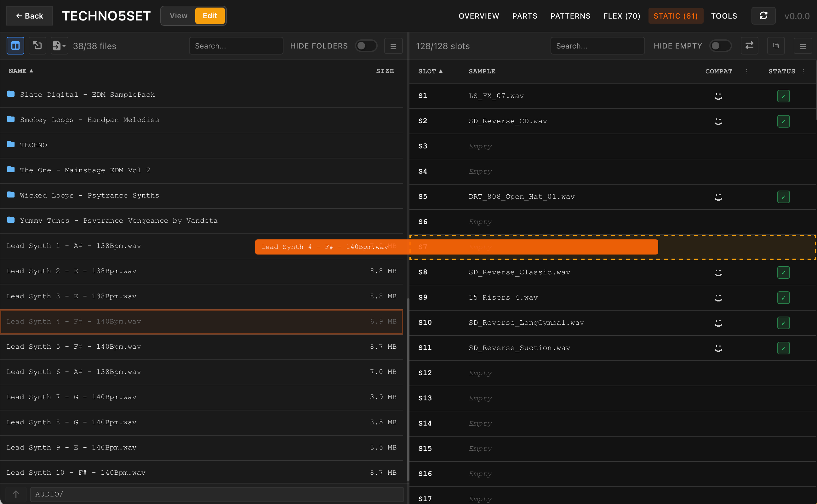
Task: Select the STATIC (61) tab
Action: [675, 16]
